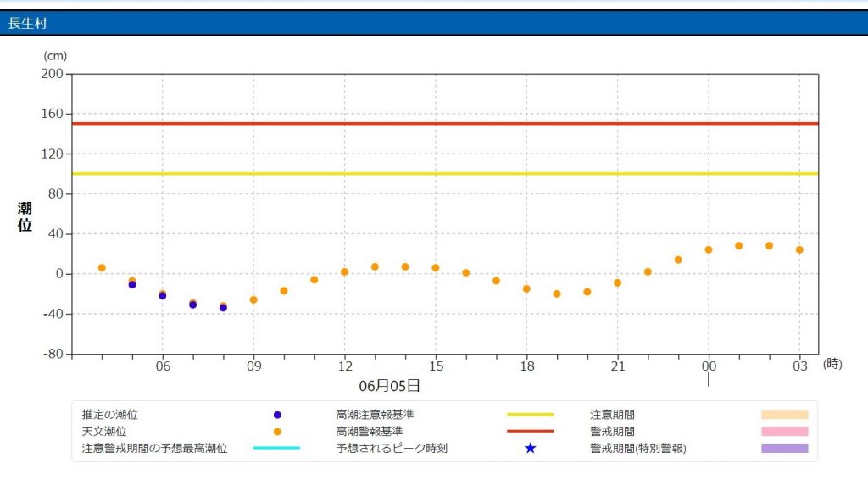
Task: Click the 00 midnight label on x-axis
Action: coord(709,366)
